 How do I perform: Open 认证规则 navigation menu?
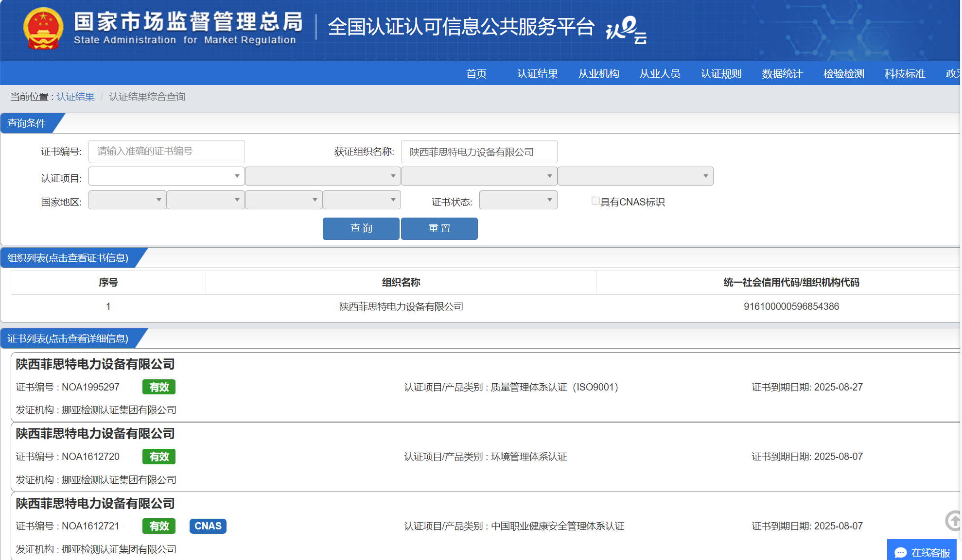[721, 73]
